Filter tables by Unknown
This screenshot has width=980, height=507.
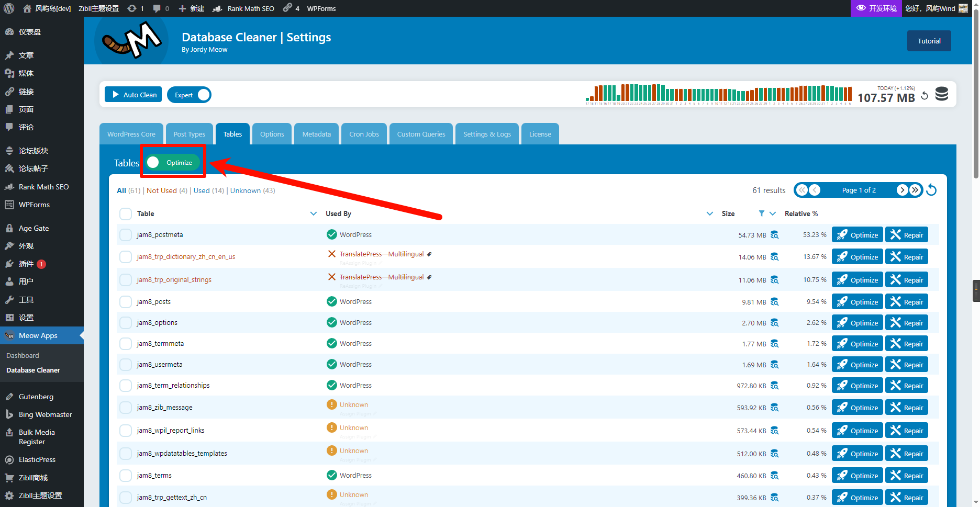click(x=246, y=190)
